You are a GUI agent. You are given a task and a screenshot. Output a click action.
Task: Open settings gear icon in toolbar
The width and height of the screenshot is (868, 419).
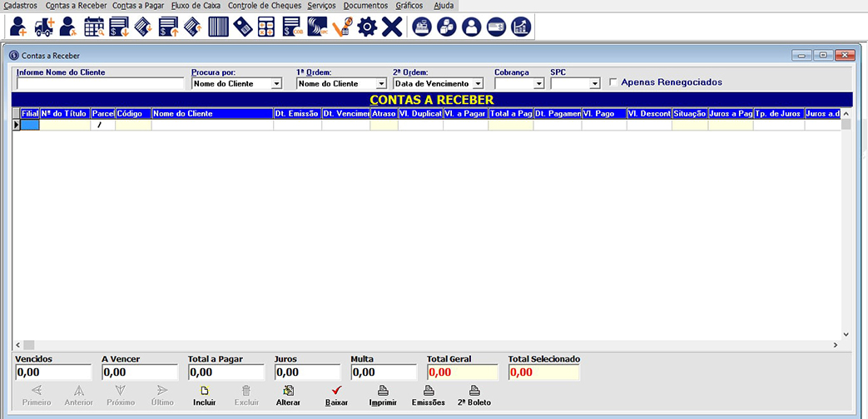click(366, 27)
